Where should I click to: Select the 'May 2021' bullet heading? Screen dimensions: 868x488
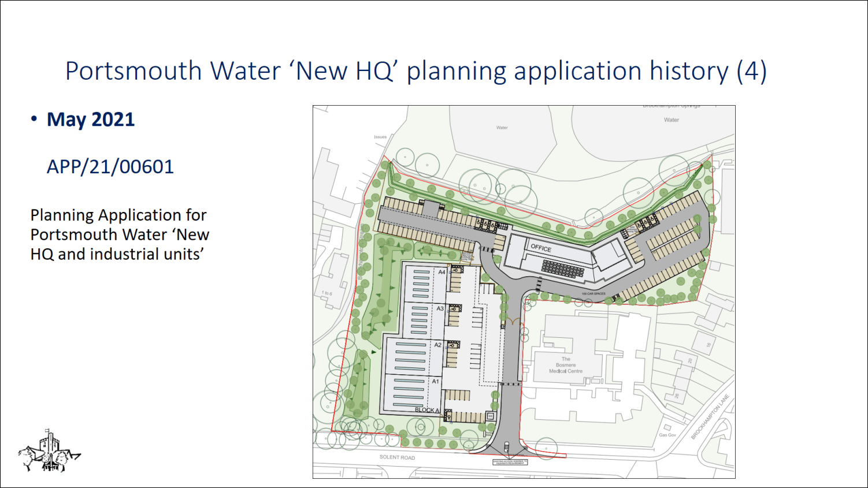tap(91, 120)
